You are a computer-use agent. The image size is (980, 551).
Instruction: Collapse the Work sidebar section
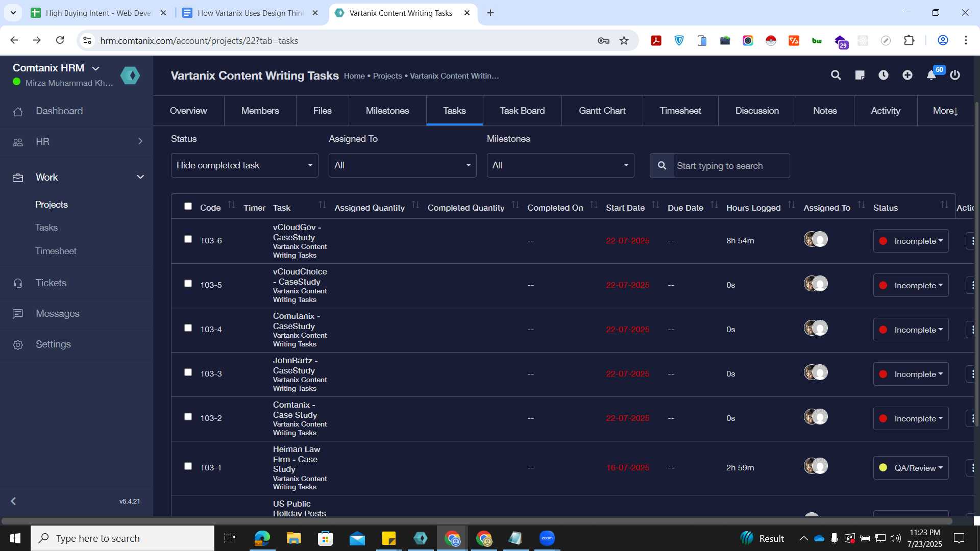click(x=77, y=177)
